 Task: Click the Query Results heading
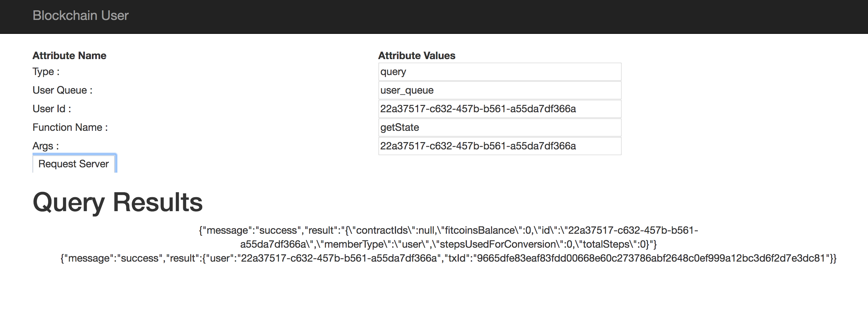[117, 202]
